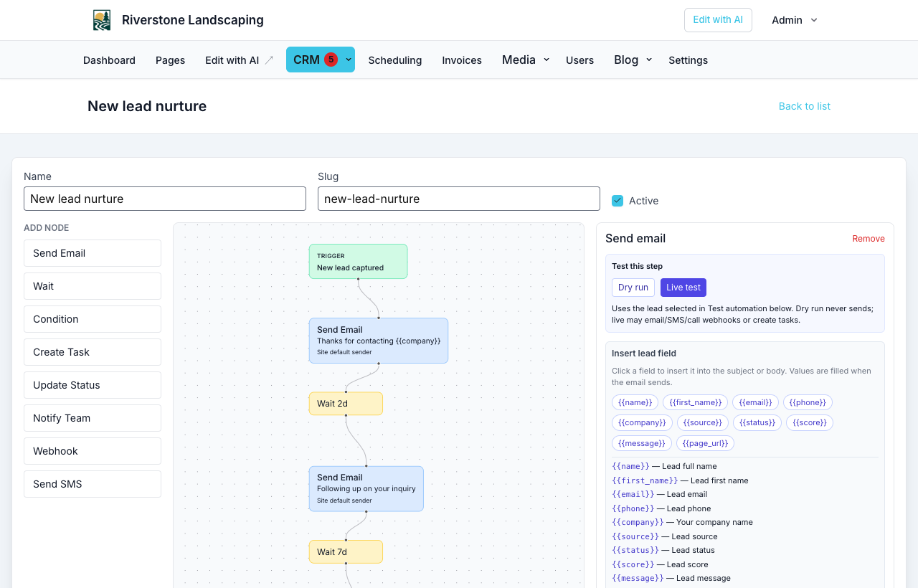Screen dimensions: 918x588
Task: Click the Riverstone Landscaping logo icon
Action: (102, 20)
